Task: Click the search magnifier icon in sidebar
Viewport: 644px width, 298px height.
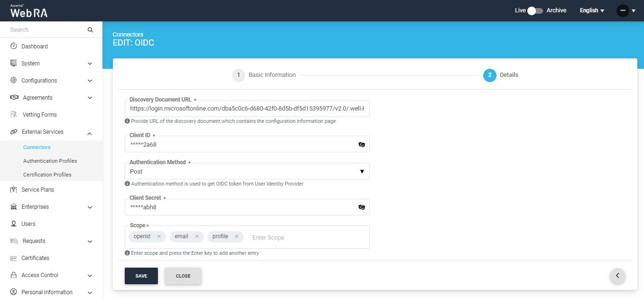Action: pos(90,30)
